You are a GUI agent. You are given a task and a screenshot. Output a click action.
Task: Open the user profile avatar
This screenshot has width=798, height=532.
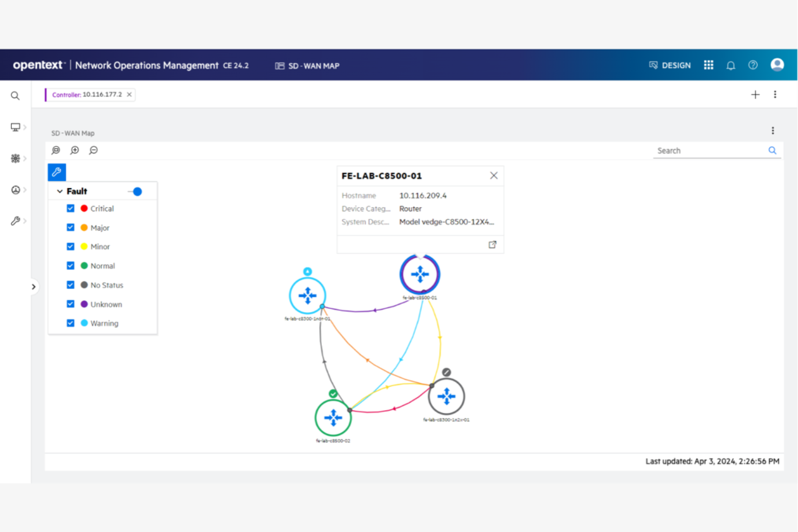[x=777, y=65]
